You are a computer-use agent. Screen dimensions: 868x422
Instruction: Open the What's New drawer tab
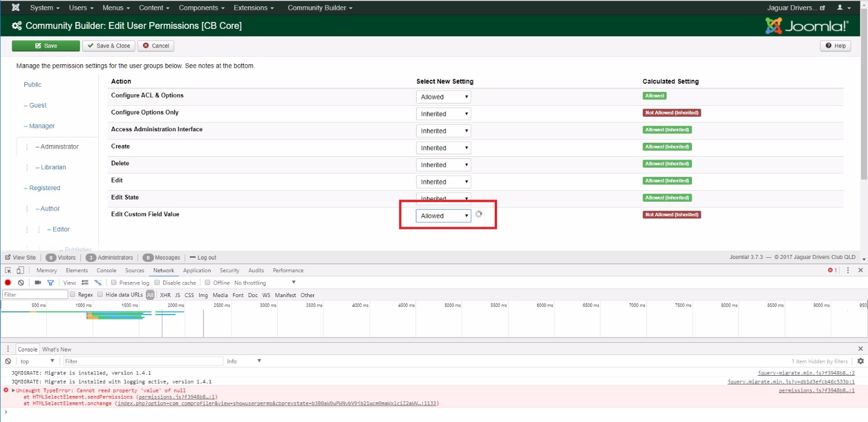(x=57, y=349)
